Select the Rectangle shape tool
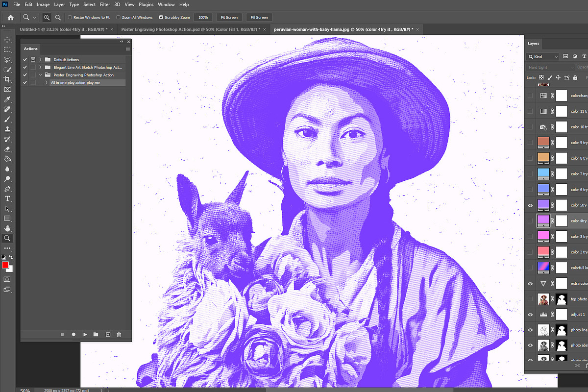This screenshot has width=588, height=392. tap(7, 219)
